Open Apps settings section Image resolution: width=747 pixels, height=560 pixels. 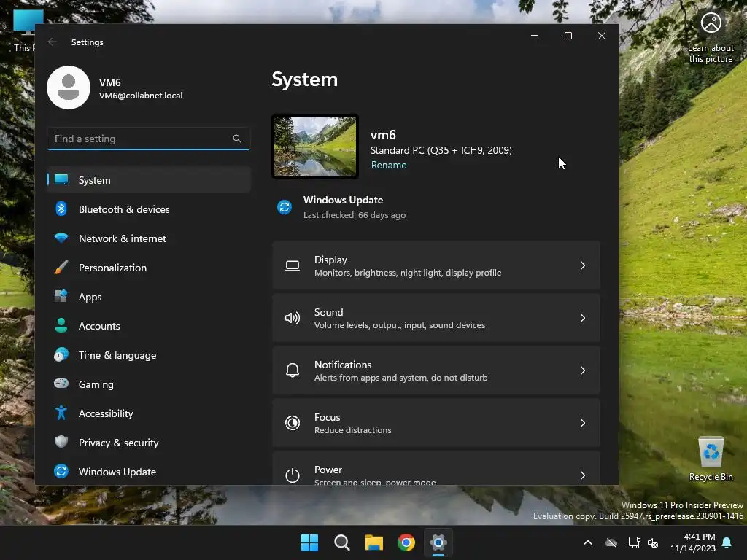149,297
